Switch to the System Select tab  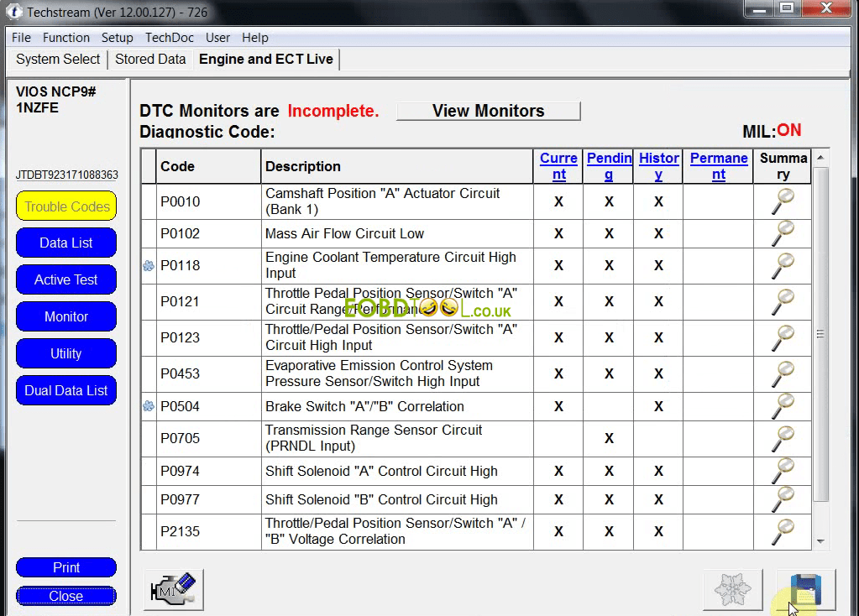click(58, 59)
